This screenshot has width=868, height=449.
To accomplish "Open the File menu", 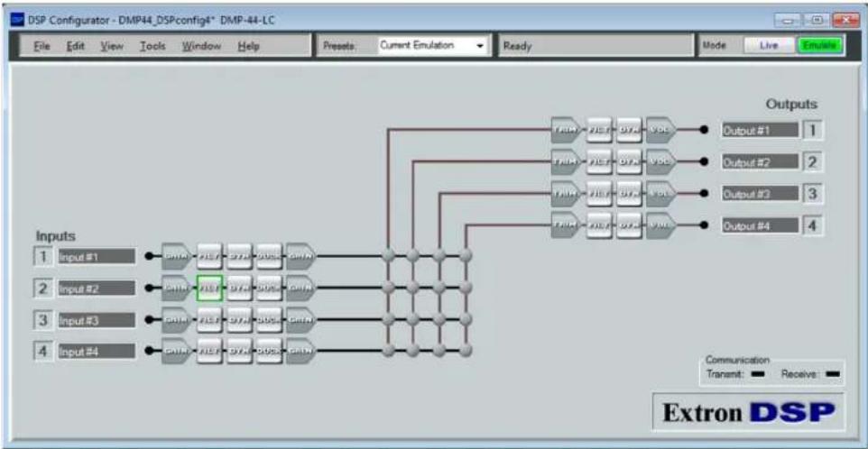I will 42,47.
